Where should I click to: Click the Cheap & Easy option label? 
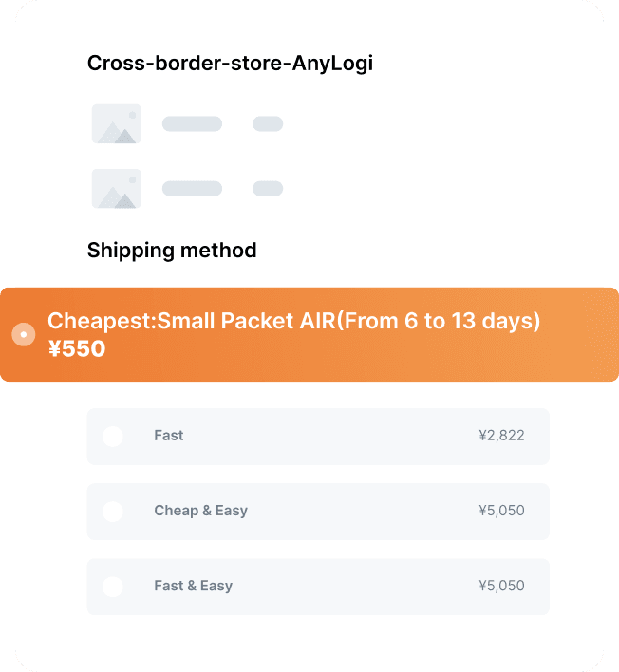tap(201, 511)
